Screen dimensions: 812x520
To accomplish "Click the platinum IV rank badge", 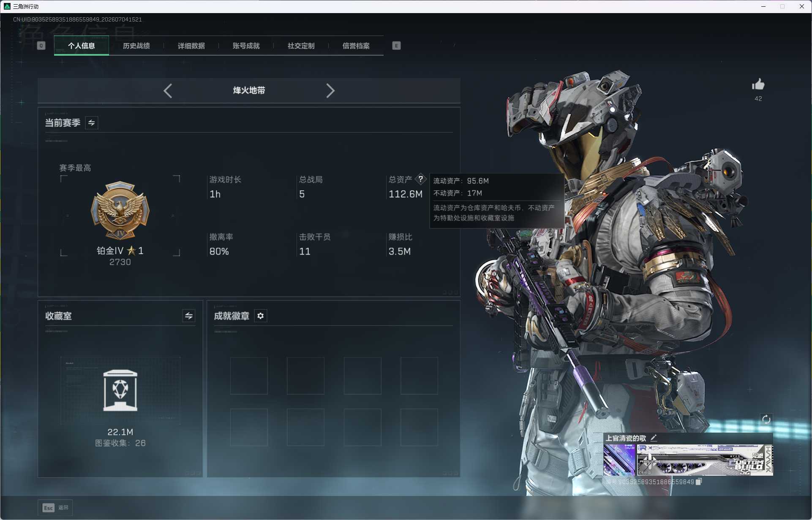I will pyautogui.click(x=120, y=211).
